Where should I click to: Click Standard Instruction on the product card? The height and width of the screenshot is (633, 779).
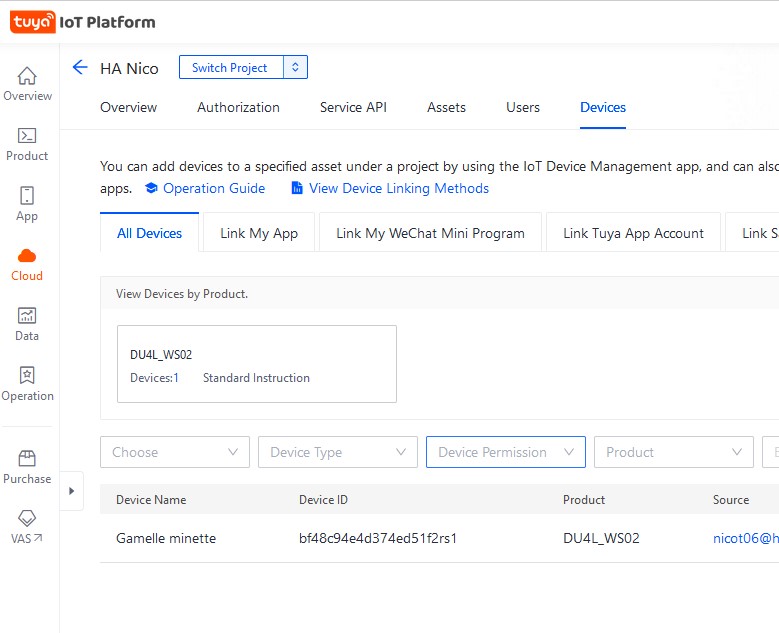pyautogui.click(x=256, y=378)
